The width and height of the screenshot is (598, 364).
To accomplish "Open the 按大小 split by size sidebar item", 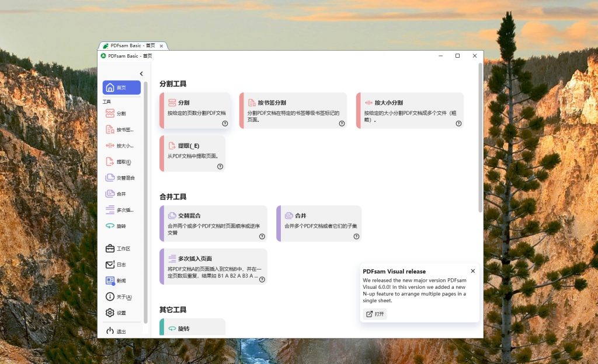I will (x=121, y=145).
